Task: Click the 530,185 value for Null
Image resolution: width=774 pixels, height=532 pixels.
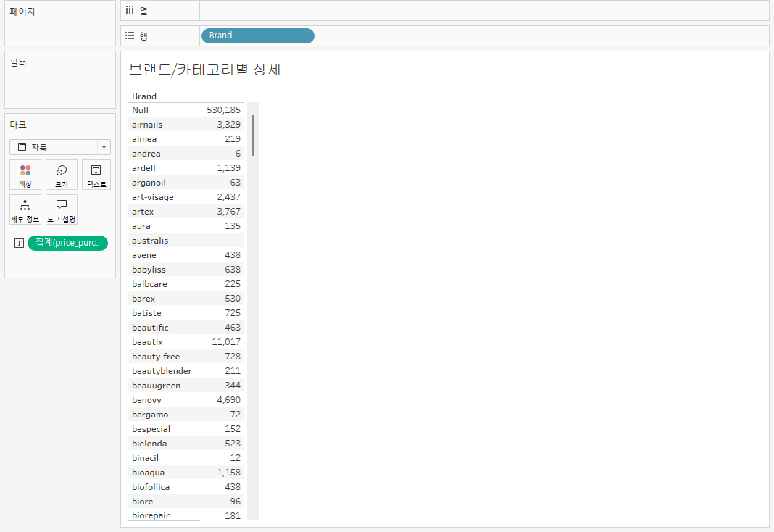Action: tap(224, 110)
